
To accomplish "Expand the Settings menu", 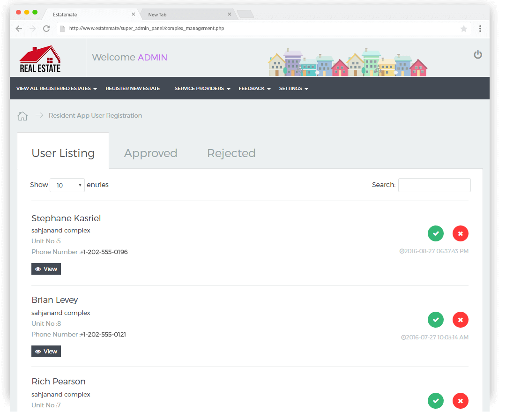I will [293, 88].
